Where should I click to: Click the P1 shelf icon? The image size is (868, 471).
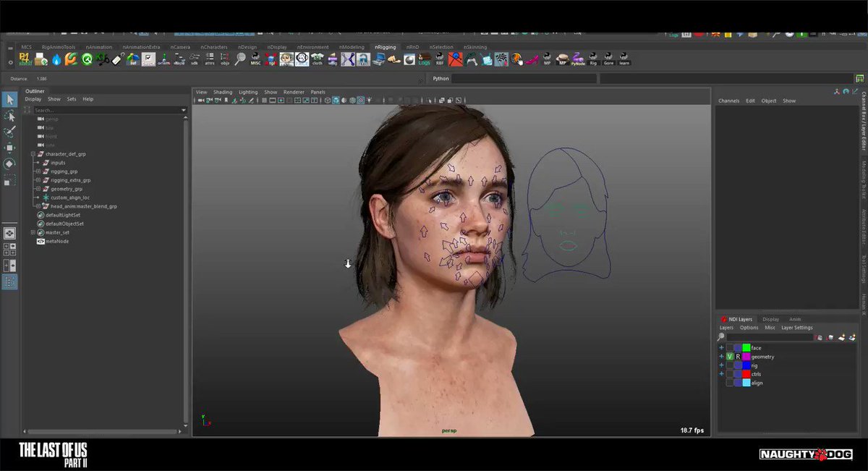(25, 59)
